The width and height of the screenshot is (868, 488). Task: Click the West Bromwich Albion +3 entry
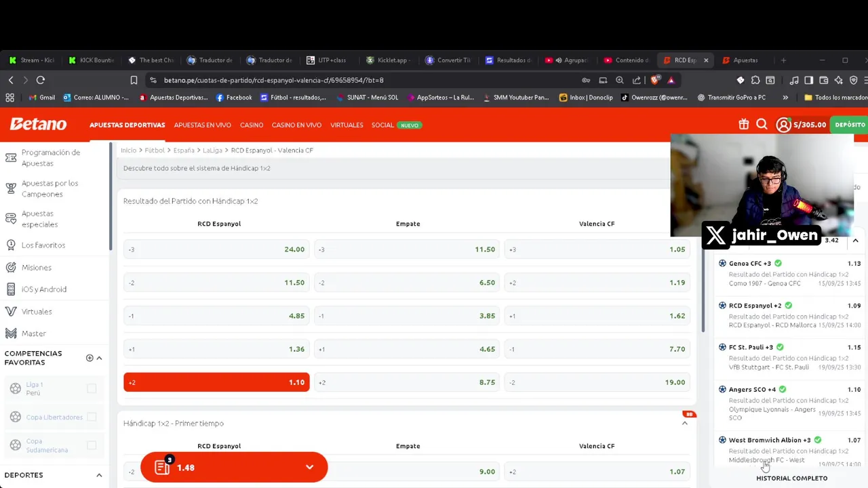tap(790, 451)
